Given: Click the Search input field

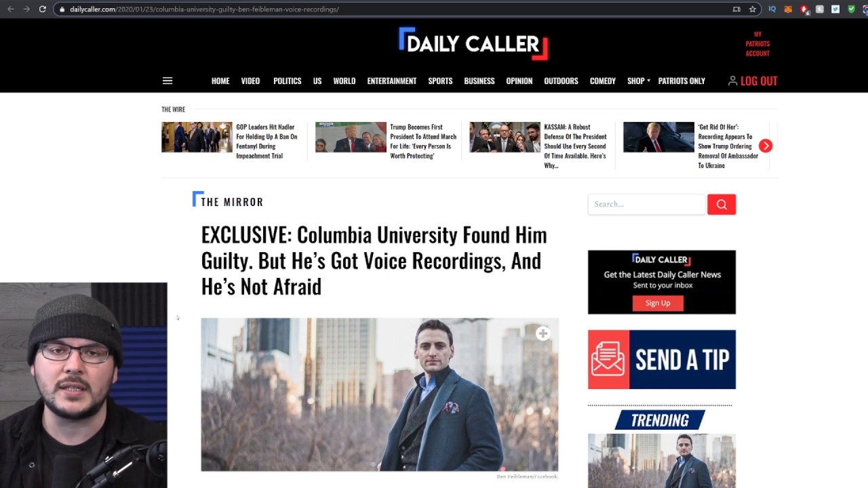Looking at the screenshot, I should (x=647, y=204).
